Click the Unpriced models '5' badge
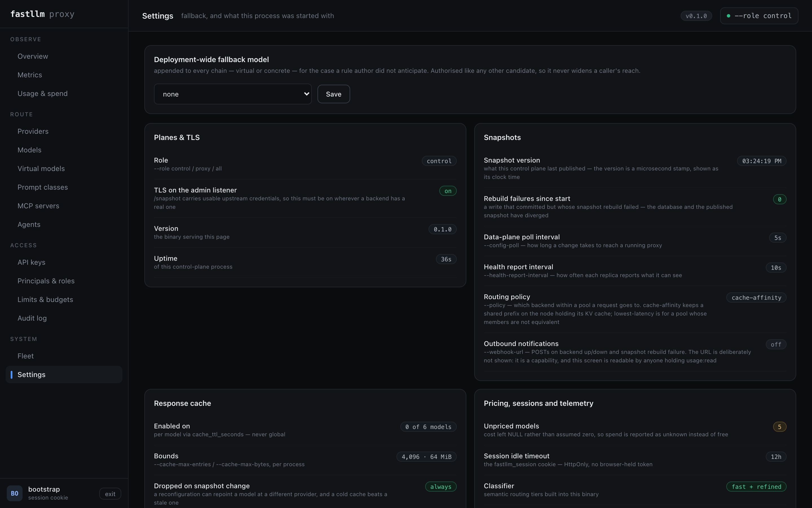The image size is (812, 508). [780, 427]
